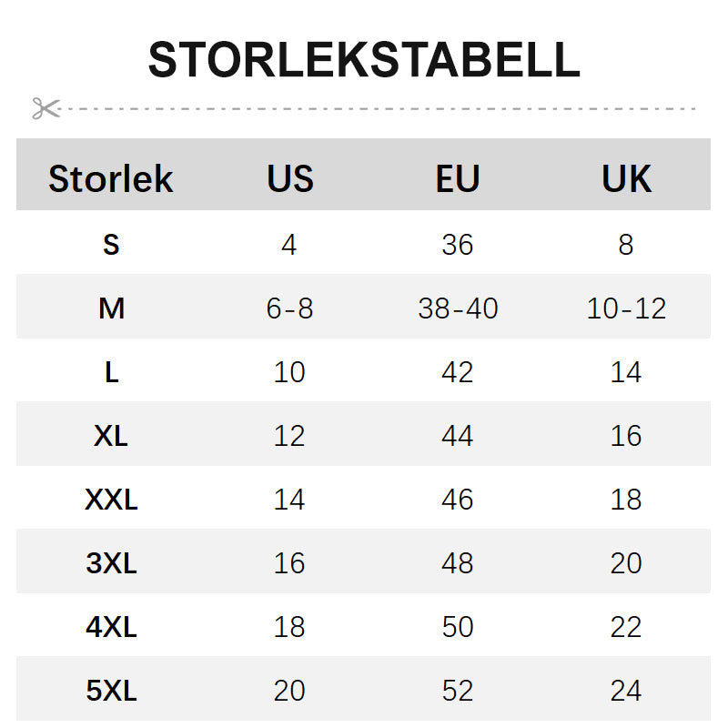Click the scissors icon below the title
The image size is (728, 728).
click(x=45, y=109)
